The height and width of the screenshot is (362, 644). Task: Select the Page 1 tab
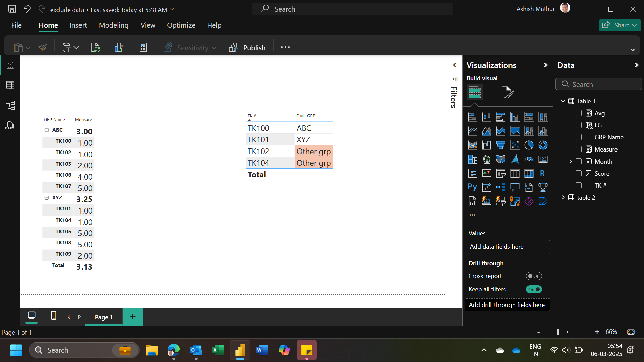pos(104,317)
